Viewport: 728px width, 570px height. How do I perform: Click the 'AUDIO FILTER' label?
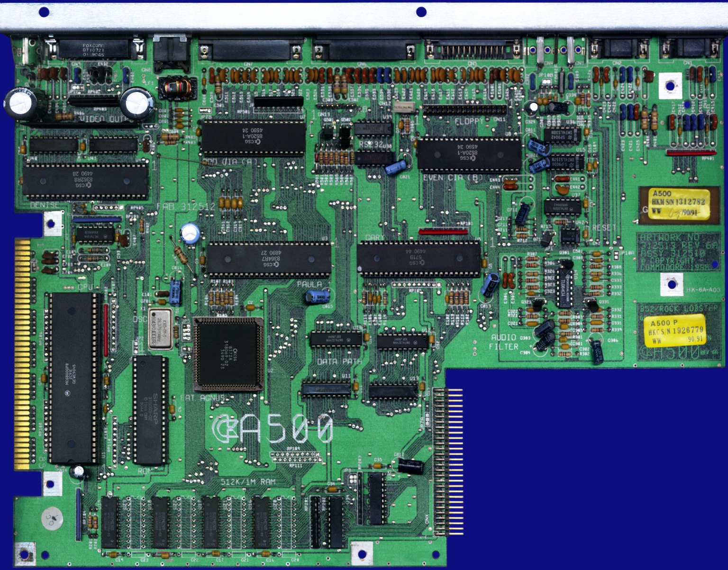click(504, 342)
